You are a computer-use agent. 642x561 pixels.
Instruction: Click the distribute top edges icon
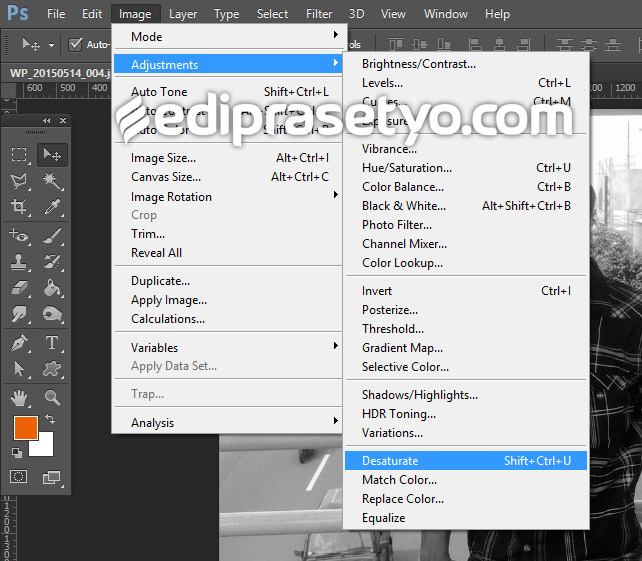click(565, 44)
